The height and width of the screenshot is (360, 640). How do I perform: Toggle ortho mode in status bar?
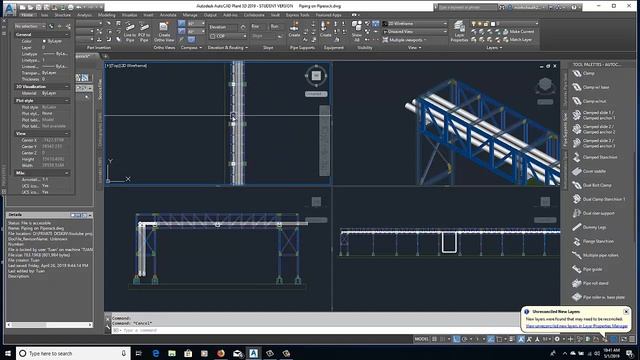click(456, 339)
